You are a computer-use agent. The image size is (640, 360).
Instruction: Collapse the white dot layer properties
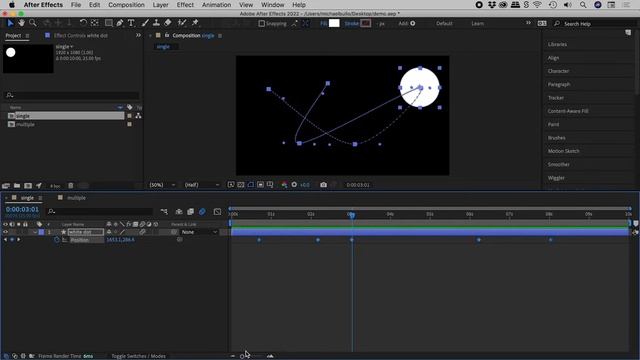coord(35,232)
